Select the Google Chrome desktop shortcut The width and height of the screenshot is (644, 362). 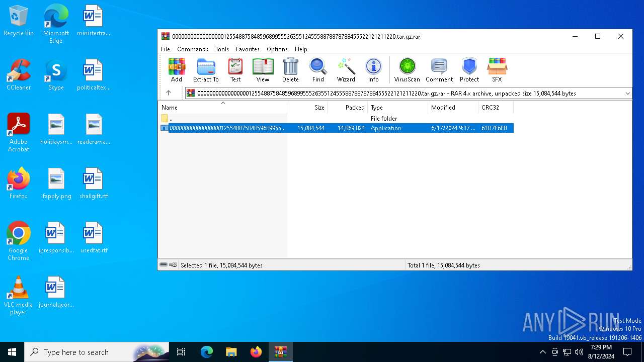click(x=19, y=241)
